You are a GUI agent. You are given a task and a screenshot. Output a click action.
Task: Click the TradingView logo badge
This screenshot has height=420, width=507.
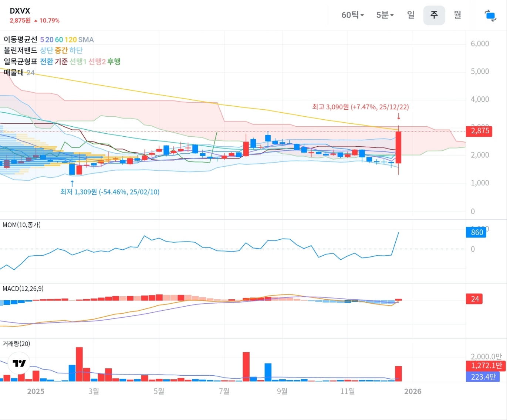(x=19, y=363)
